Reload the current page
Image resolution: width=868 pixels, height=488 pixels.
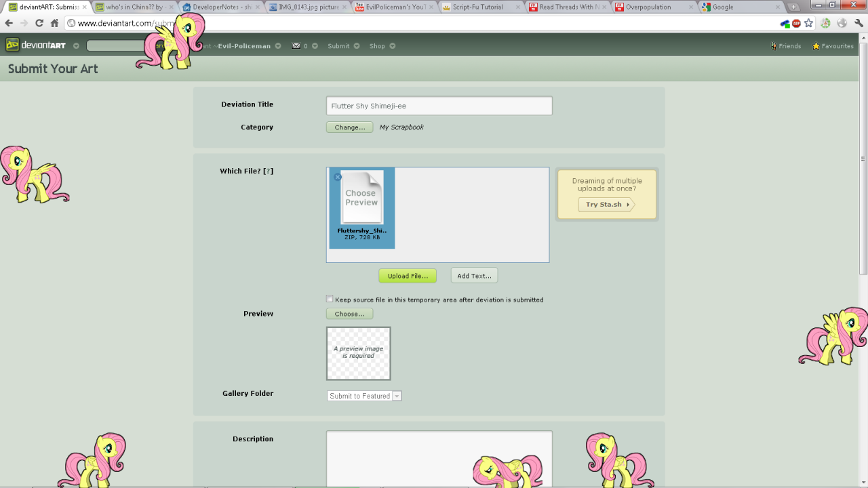[x=39, y=23]
